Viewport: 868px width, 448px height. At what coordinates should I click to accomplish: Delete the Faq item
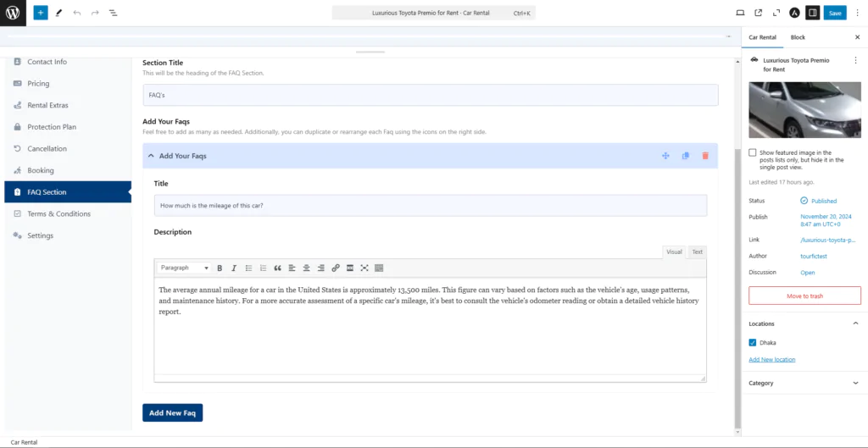tap(705, 156)
